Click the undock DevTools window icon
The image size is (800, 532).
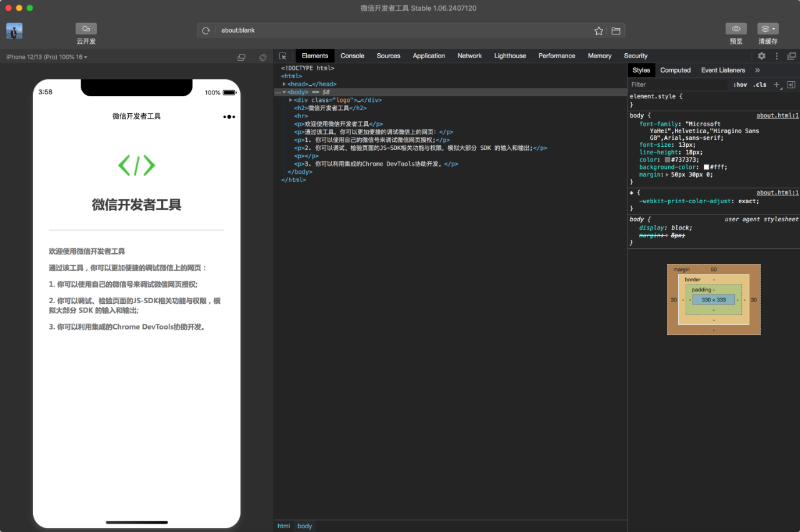(792, 56)
